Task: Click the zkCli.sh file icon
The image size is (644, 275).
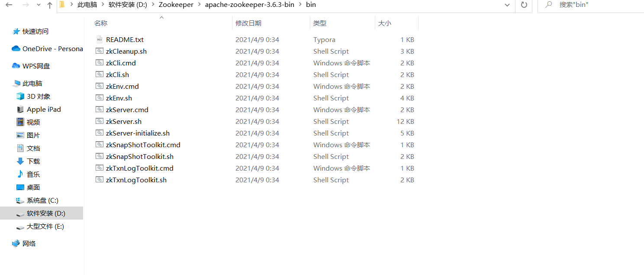Action: point(100,74)
